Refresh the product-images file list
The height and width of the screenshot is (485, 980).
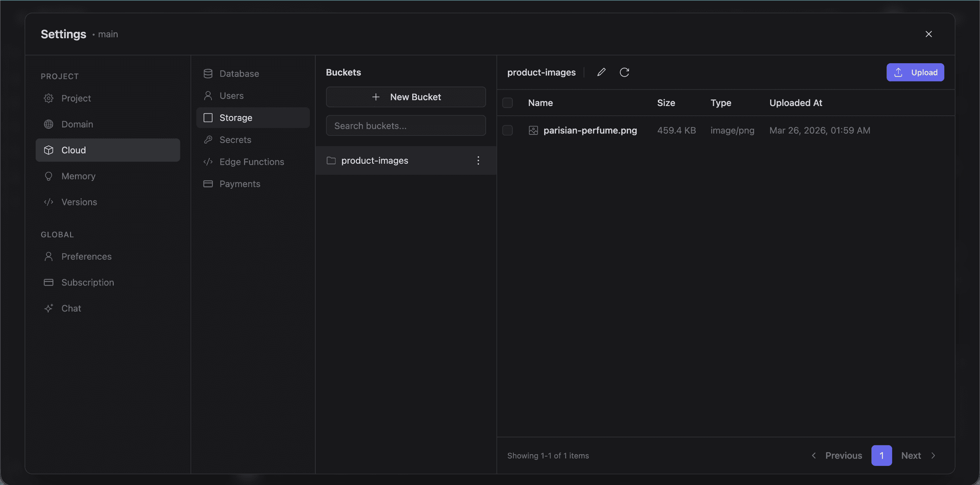pos(624,72)
